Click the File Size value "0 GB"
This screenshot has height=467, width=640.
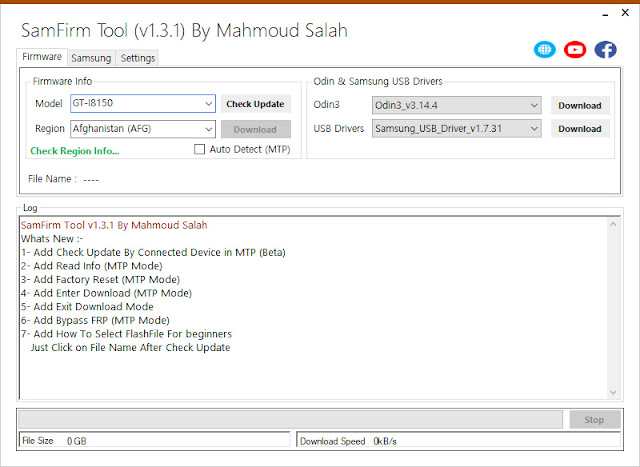(x=76, y=441)
